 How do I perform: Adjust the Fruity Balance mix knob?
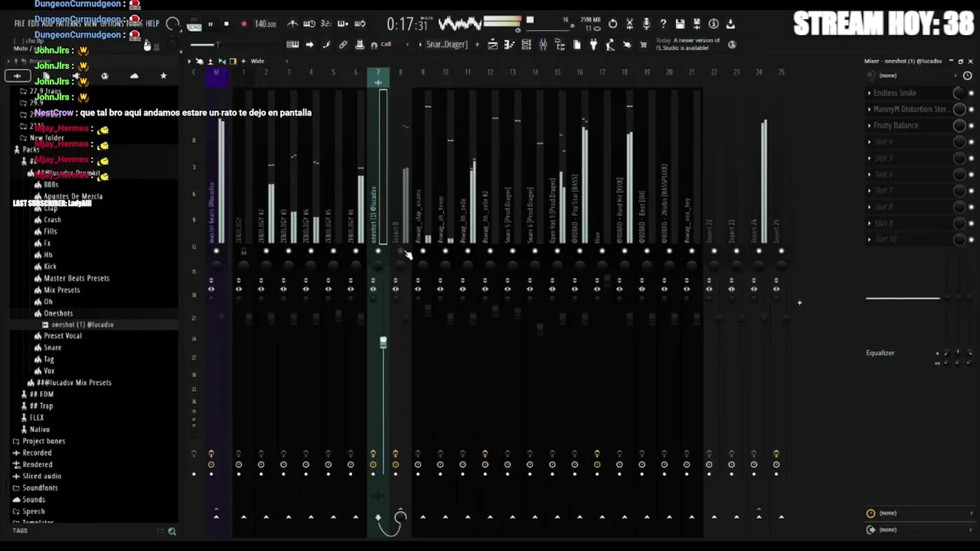959,125
